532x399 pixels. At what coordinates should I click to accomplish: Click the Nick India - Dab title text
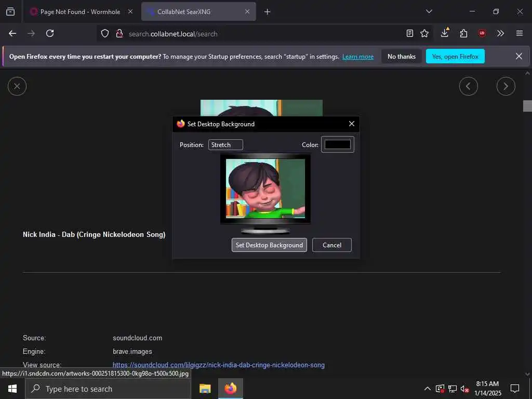[x=94, y=234]
